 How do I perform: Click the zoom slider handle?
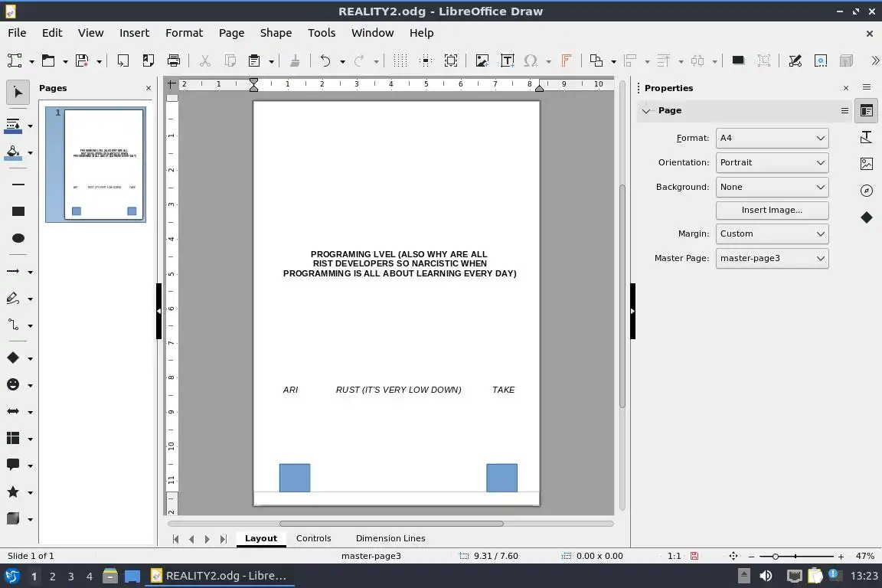click(x=775, y=557)
